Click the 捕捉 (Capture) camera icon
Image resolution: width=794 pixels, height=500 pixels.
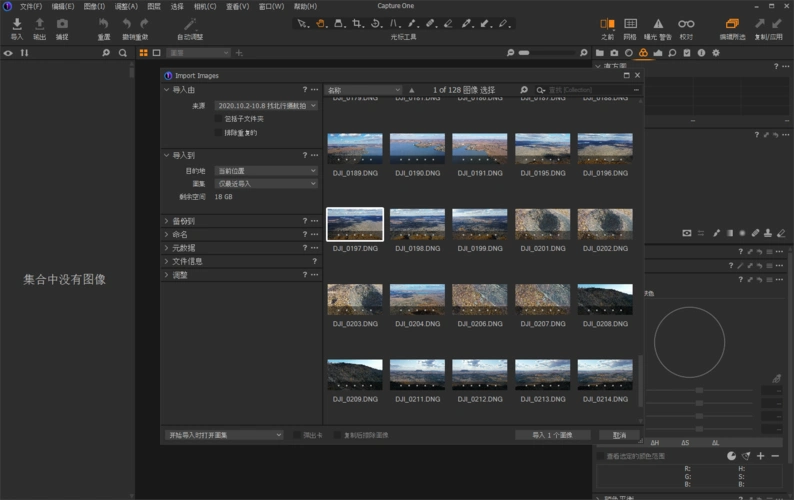pyautogui.click(x=62, y=24)
